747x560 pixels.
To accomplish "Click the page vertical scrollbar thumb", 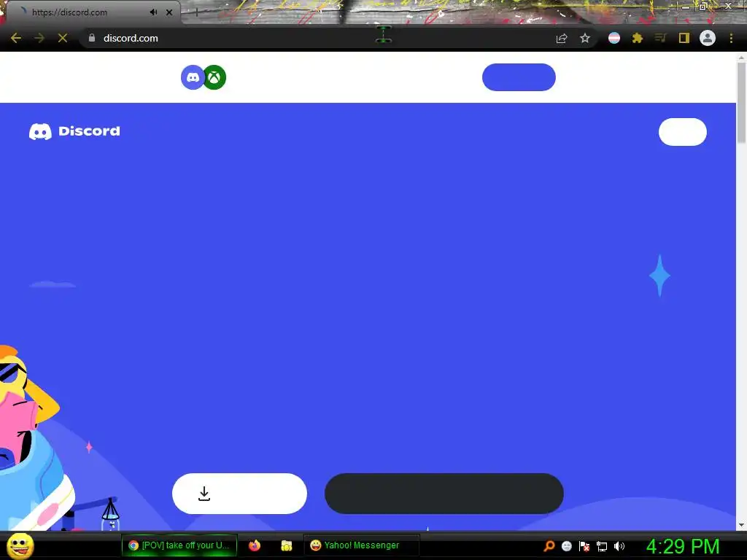I will click(741, 102).
